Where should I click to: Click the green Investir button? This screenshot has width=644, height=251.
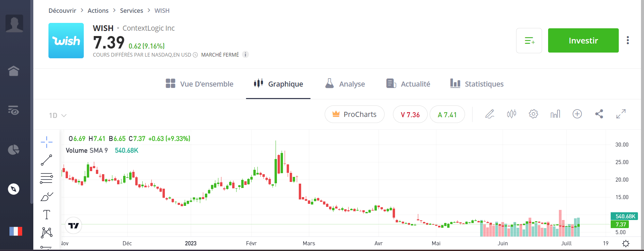click(583, 40)
